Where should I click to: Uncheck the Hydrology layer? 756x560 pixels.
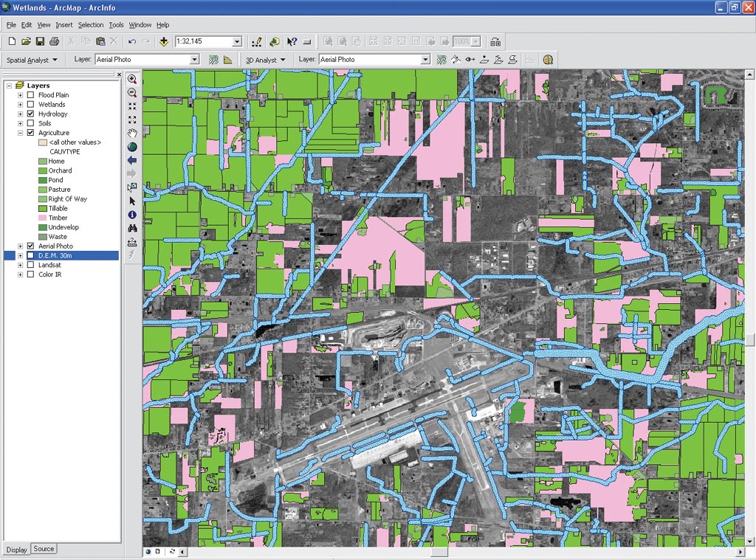click(x=31, y=114)
